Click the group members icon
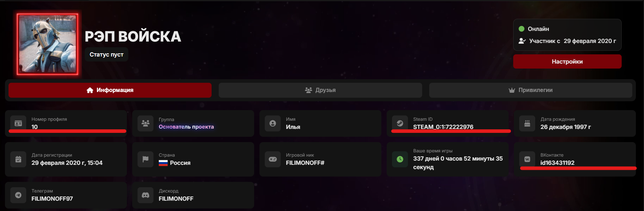 (145, 123)
